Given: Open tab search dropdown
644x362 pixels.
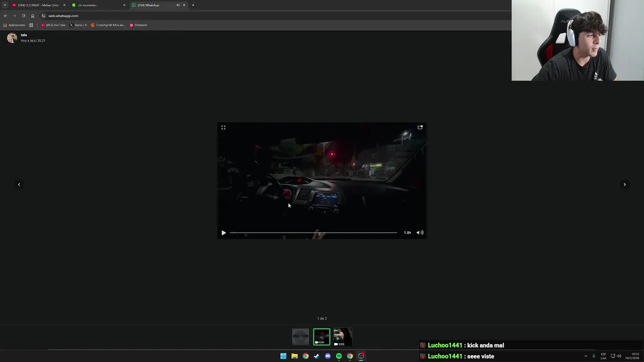Looking at the screenshot, I should click(5, 5).
